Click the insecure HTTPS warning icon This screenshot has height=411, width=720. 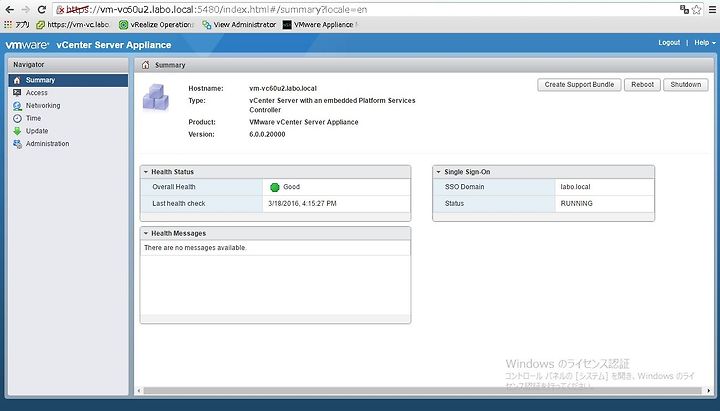point(60,10)
